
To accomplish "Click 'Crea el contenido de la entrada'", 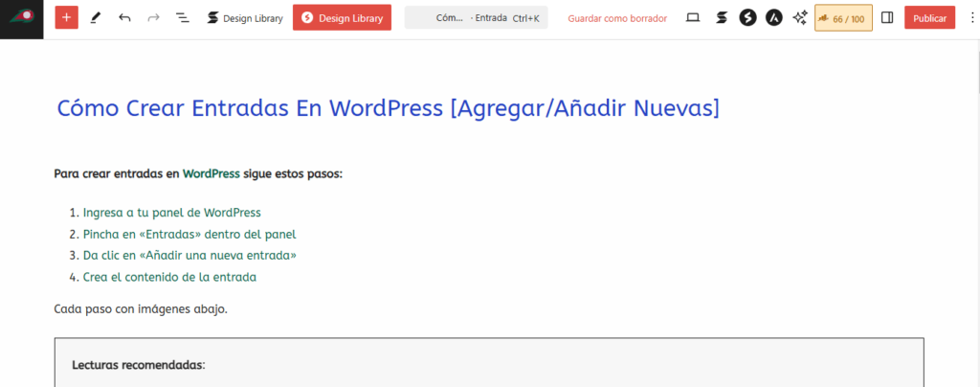I will (x=169, y=278).
